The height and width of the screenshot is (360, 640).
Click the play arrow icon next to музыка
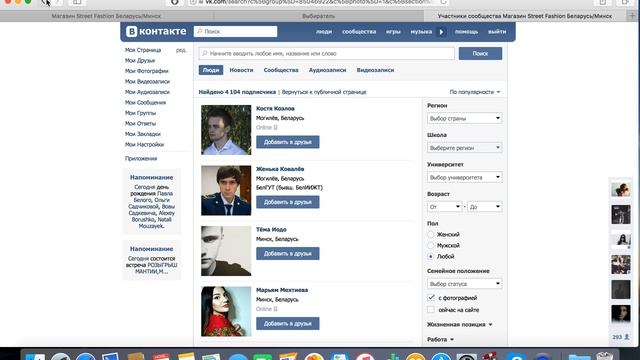click(x=441, y=32)
